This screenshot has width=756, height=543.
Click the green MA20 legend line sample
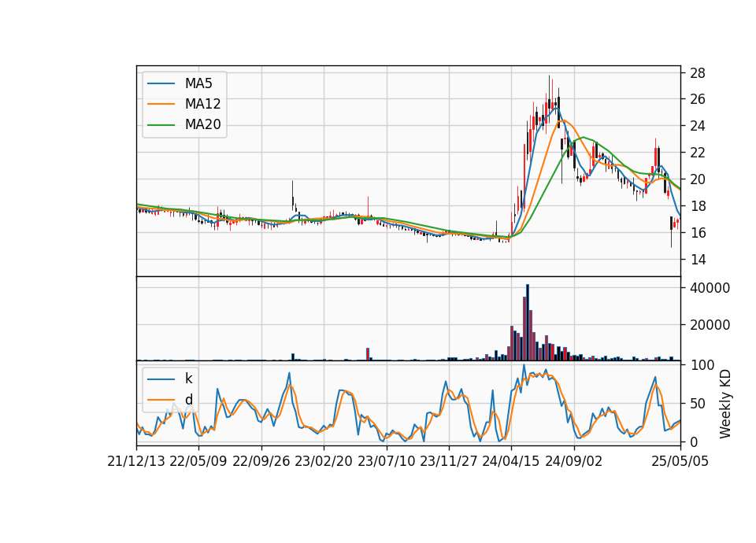pos(161,125)
